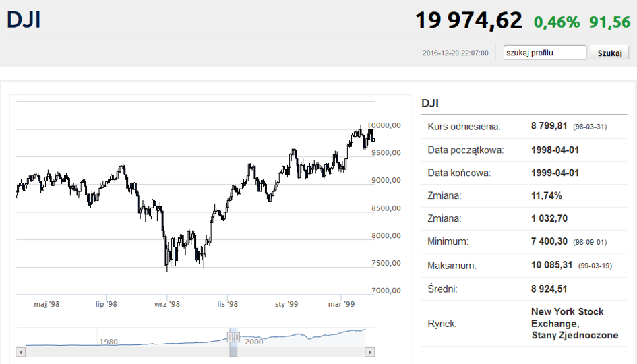The height and width of the screenshot is (364, 637).
Task: Click the Data końcowa 1999-04-01 value
Action: click(x=555, y=173)
